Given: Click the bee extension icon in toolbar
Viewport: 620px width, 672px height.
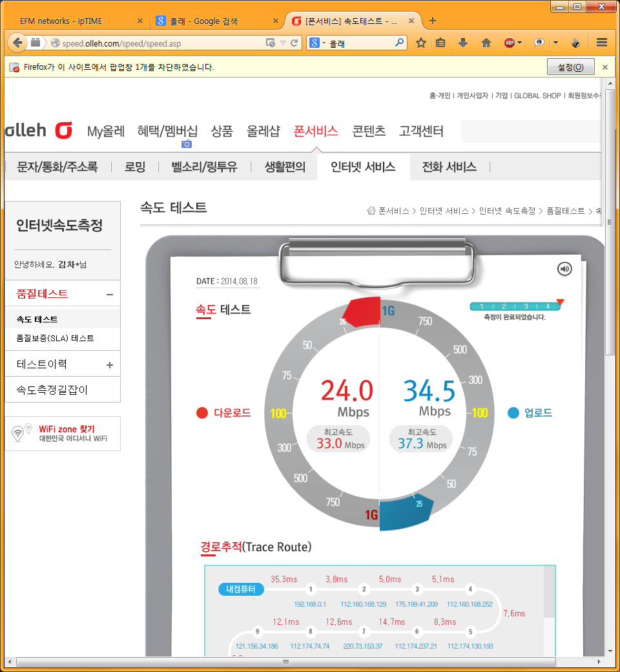Looking at the screenshot, I should pyautogui.click(x=575, y=43).
